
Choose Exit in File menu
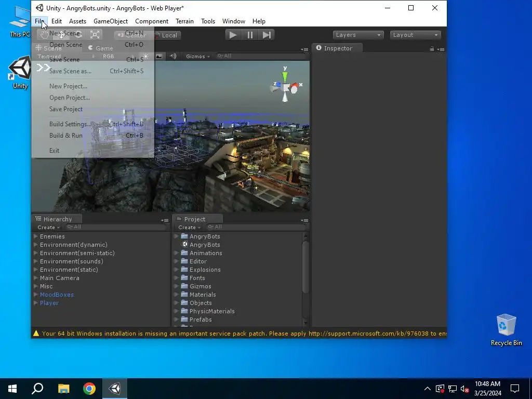click(x=54, y=151)
